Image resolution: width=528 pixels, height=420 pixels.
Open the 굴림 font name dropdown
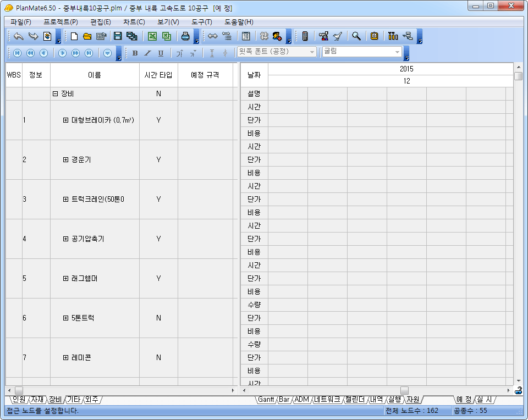[397, 52]
